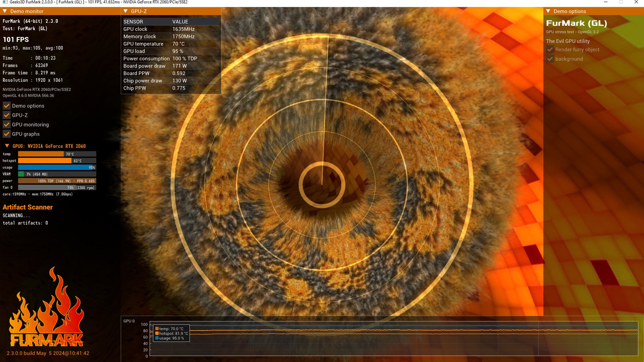Click the orange hotspot legend square in graph
This screenshot has height=362, width=644.
157,334
